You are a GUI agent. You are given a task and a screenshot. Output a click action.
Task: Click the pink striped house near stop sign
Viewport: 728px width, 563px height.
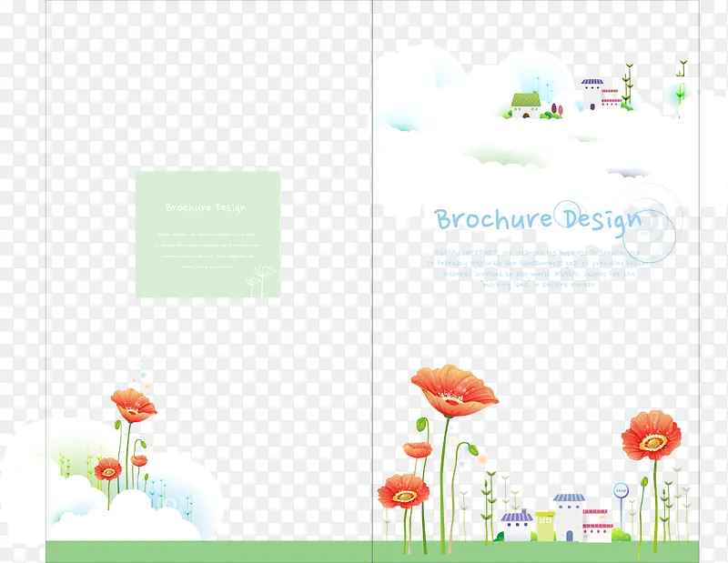596,525
